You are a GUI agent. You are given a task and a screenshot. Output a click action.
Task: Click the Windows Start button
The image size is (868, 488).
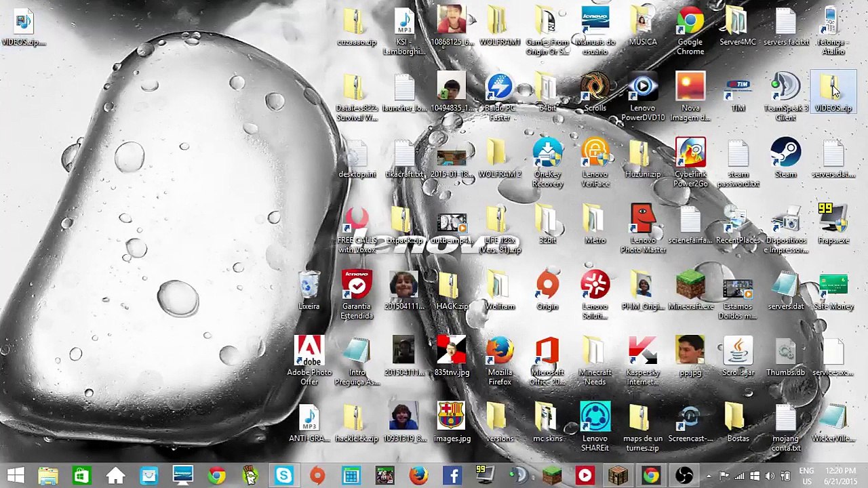click(16, 475)
